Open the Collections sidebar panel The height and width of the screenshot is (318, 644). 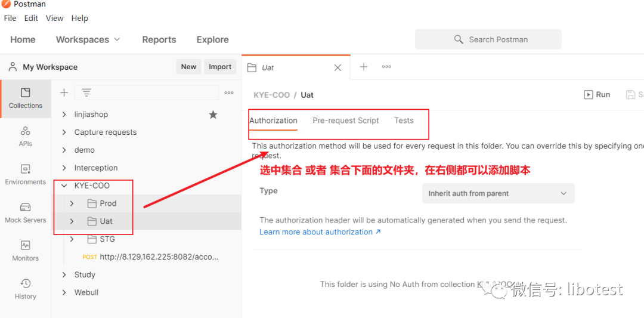(26, 98)
